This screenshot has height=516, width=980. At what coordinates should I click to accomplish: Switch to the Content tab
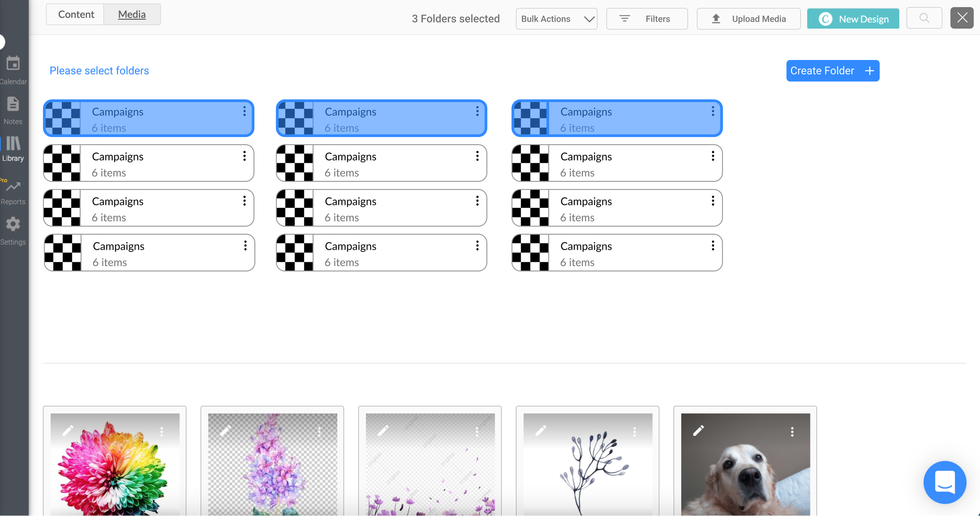[x=76, y=15]
